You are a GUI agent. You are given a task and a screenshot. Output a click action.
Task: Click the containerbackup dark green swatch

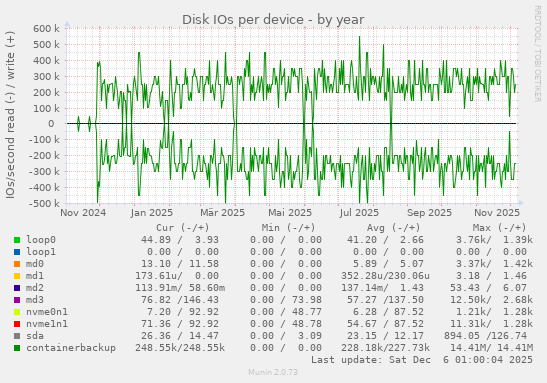[17, 348]
